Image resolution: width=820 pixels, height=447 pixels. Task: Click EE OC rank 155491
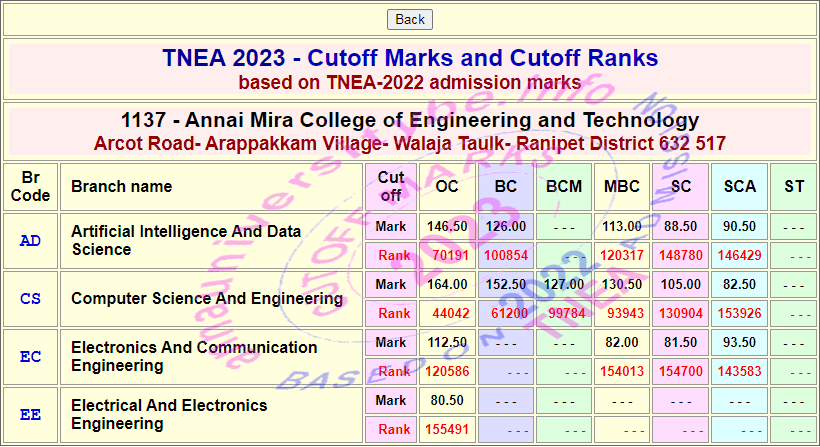(447, 429)
